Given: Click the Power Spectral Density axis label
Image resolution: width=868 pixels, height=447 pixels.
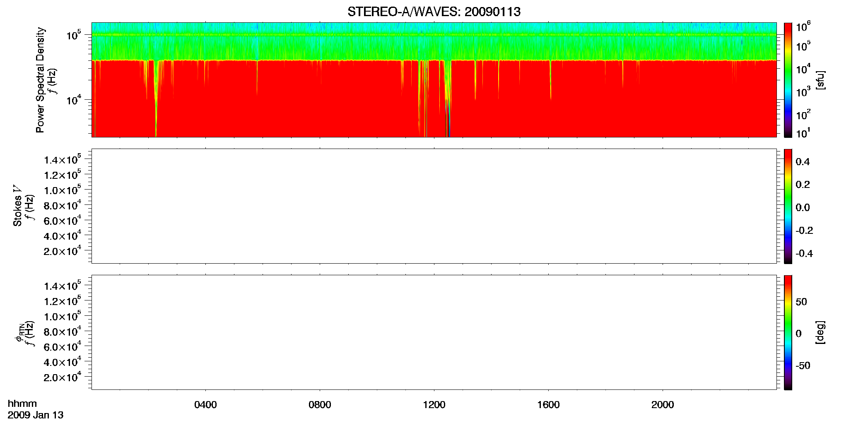Looking at the screenshot, I should (40, 80).
